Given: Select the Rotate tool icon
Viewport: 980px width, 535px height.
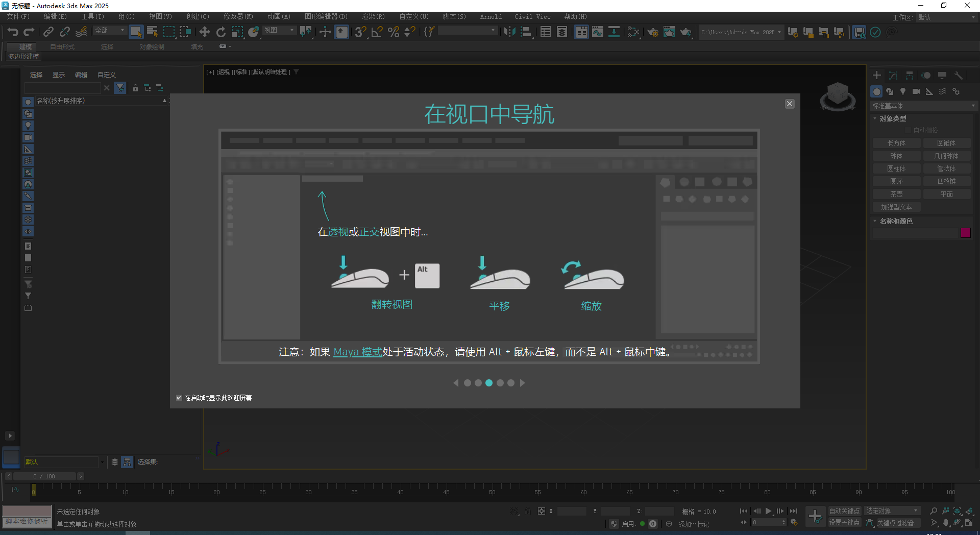Looking at the screenshot, I should point(220,32).
